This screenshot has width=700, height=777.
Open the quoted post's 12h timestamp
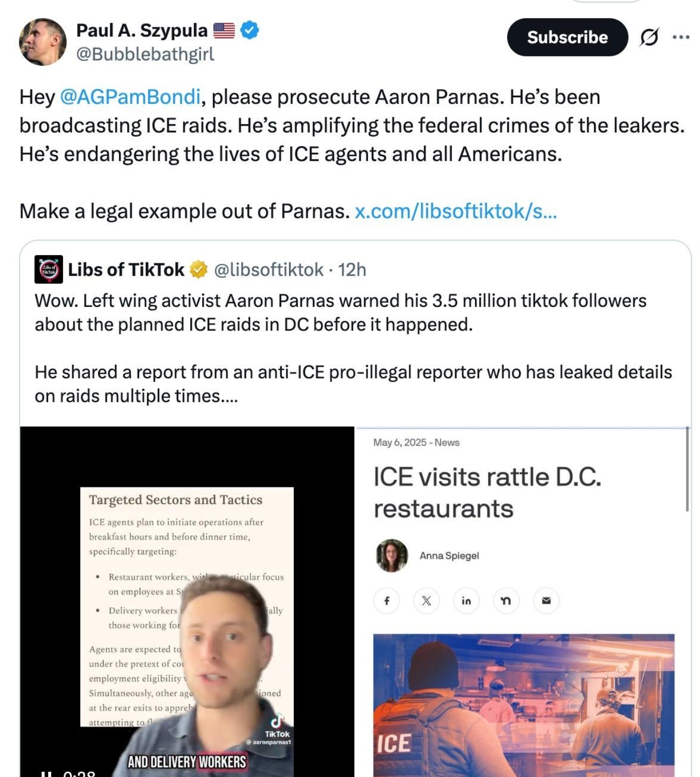click(352, 270)
